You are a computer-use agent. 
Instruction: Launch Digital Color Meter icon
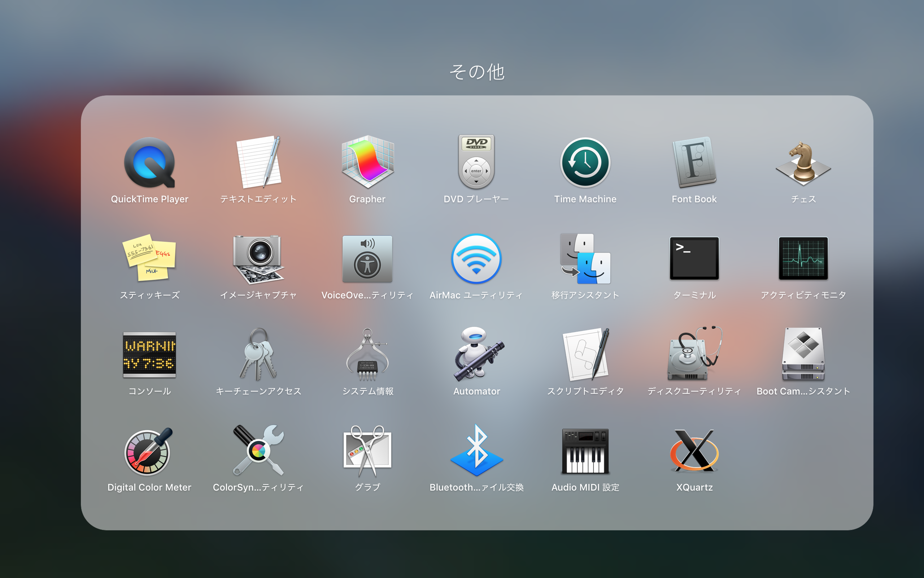(149, 451)
